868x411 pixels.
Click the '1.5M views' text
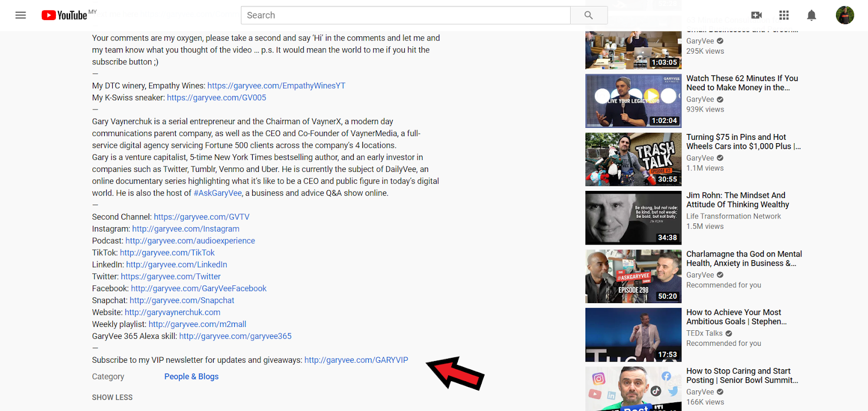click(705, 227)
